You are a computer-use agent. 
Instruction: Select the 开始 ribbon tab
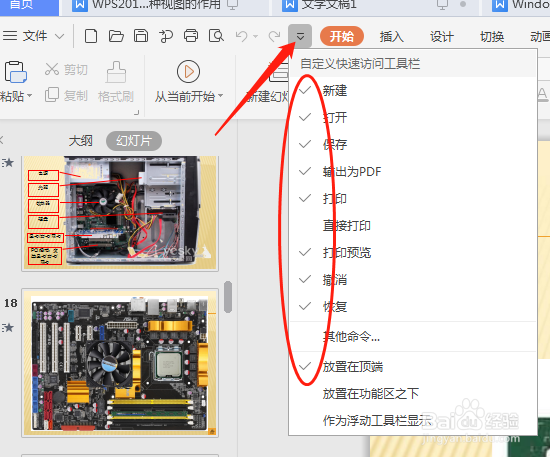tap(342, 36)
